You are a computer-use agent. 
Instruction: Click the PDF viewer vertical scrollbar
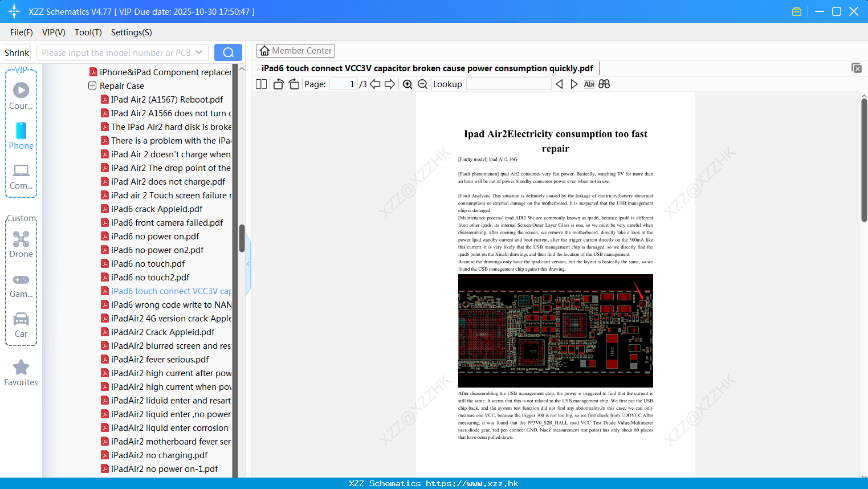point(864,160)
